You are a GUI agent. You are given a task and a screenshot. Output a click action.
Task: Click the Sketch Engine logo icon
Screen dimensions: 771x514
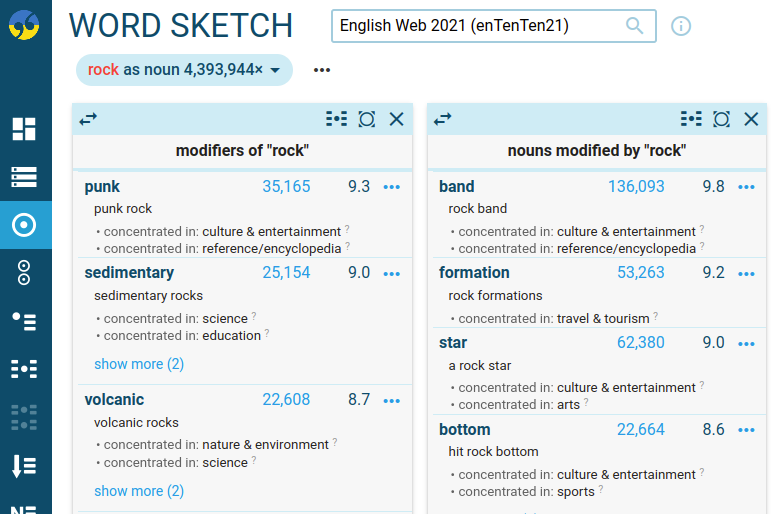pyautogui.click(x=24, y=24)
